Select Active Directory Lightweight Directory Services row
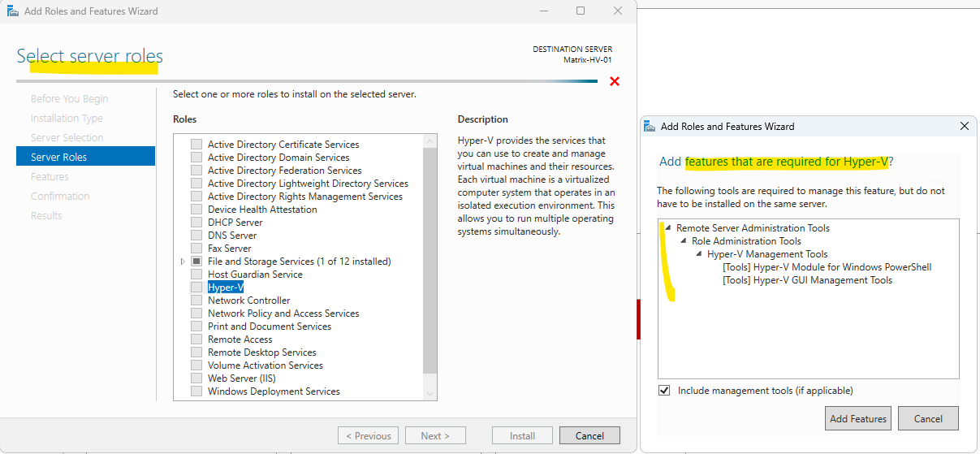The width and height of the screenshot is (980, 454). (x=308, y=184)
